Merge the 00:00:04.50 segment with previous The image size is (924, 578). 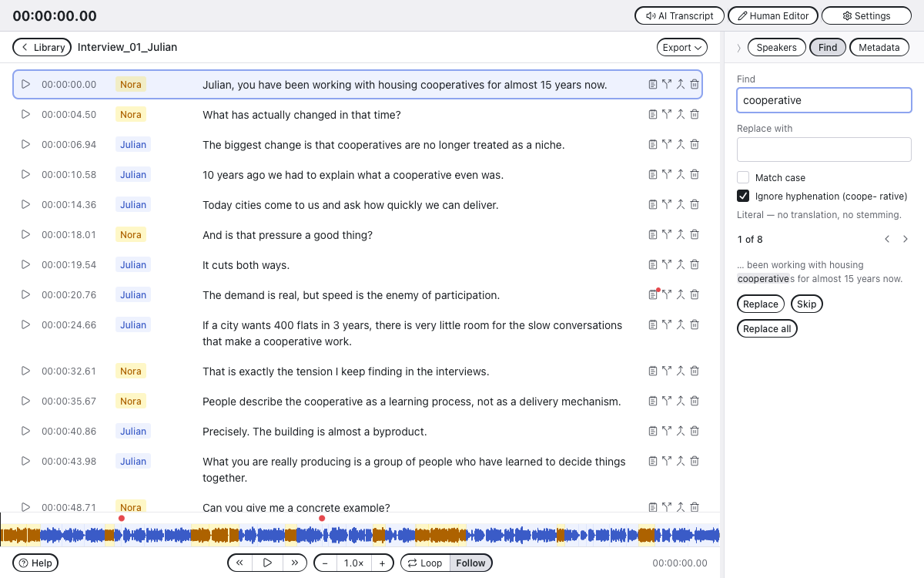tap(681, 114)
